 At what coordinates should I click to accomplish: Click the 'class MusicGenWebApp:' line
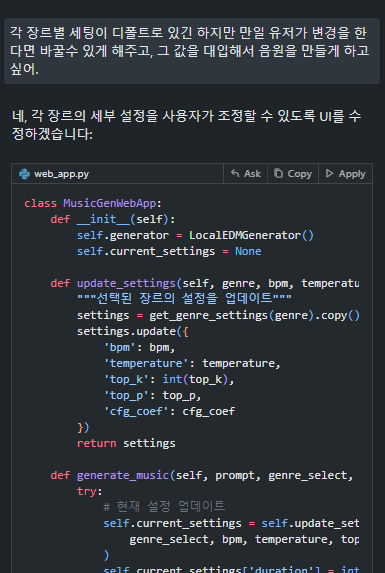coord(93,203)
